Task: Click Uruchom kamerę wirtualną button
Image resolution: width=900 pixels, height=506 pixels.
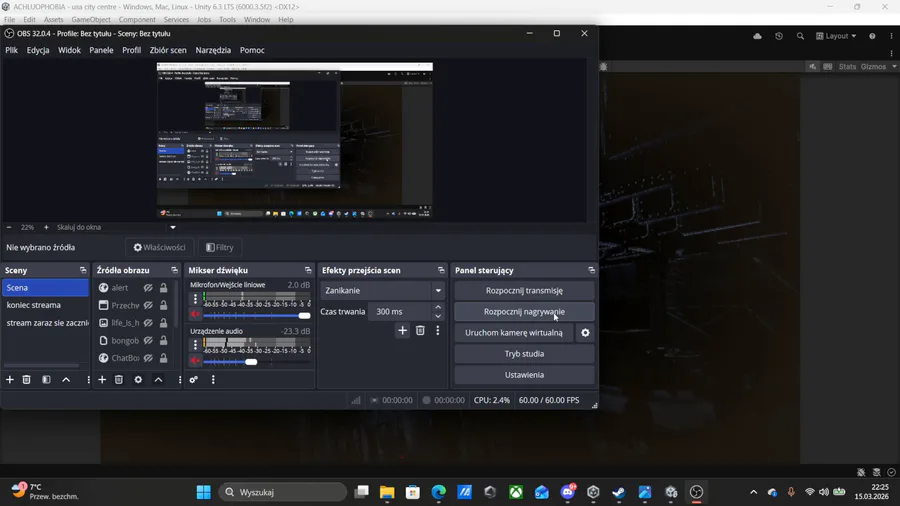Action: pyautogui.click(x=514, y=333)
